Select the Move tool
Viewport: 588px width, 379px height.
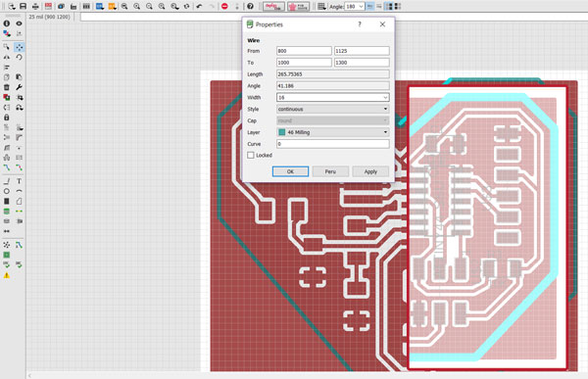[x=19, y=47]
